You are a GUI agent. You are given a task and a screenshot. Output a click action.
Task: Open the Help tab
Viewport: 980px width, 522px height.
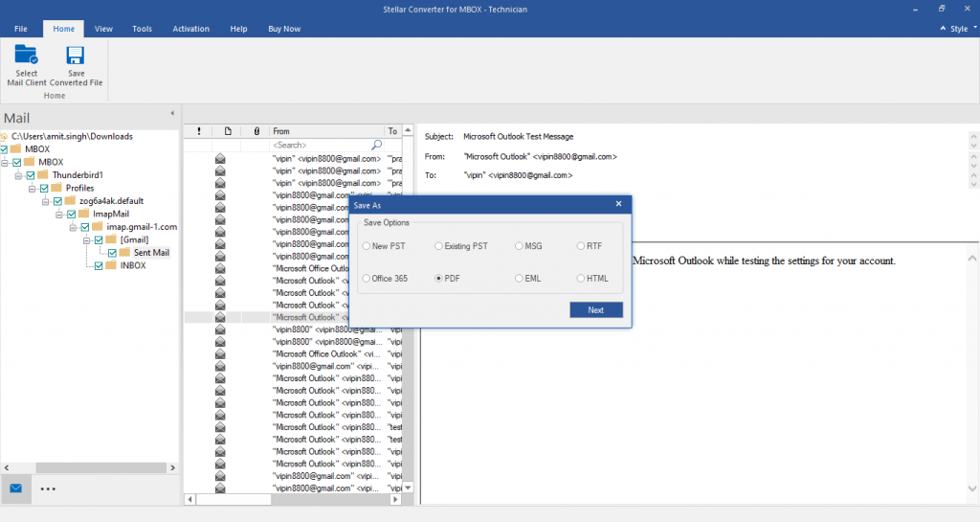238,29
